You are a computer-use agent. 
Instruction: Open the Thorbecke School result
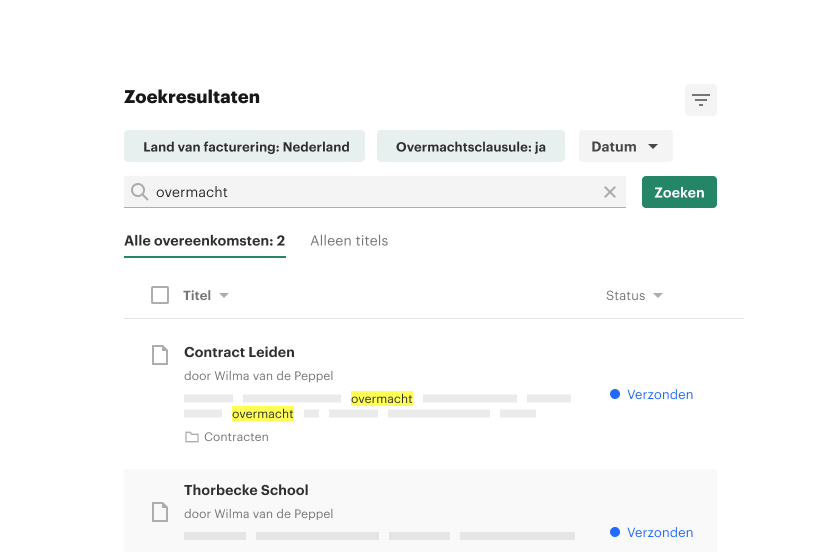[246, 490]
